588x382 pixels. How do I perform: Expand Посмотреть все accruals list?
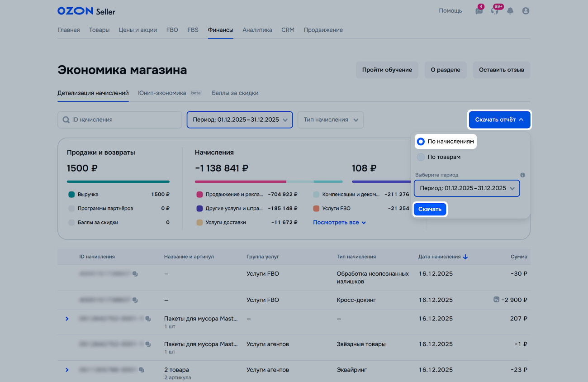pyautogui.click(x=339, y=223)
